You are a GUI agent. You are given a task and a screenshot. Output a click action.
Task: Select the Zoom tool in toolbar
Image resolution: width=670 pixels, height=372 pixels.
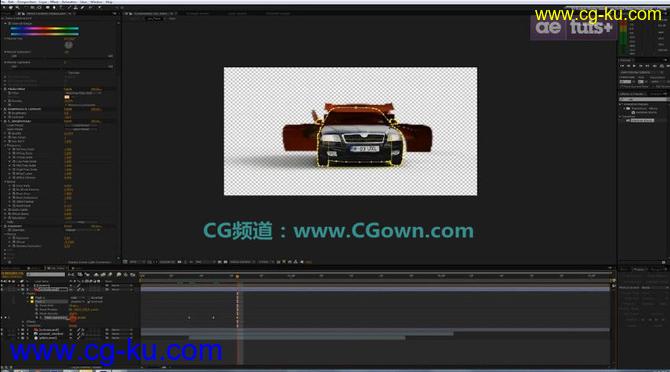pyautogui.click(x=17, y=7)
